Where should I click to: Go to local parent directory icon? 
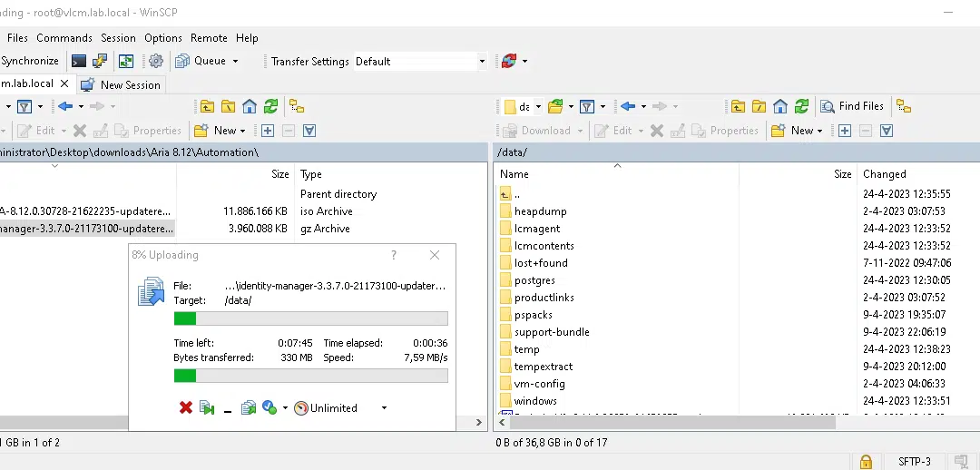(x=207, y=106)
